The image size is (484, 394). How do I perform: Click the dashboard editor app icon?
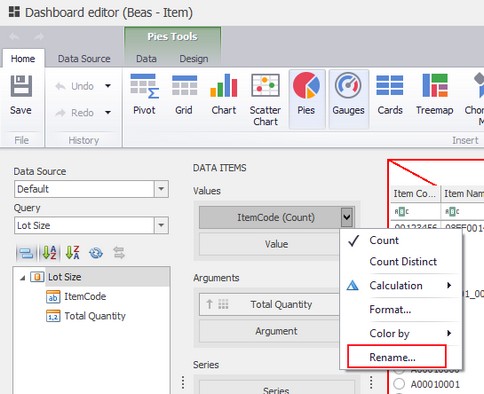(x=14, y=11)
